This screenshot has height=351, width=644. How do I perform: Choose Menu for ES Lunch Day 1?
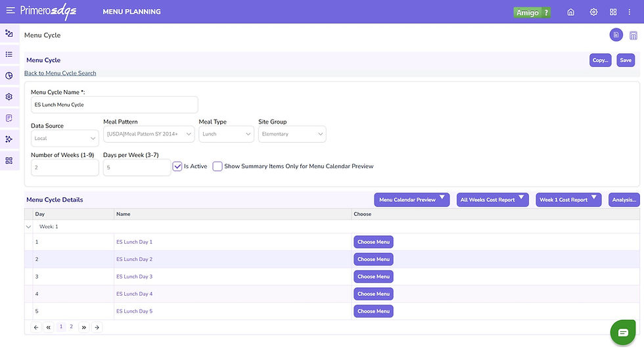coord(373,242)
